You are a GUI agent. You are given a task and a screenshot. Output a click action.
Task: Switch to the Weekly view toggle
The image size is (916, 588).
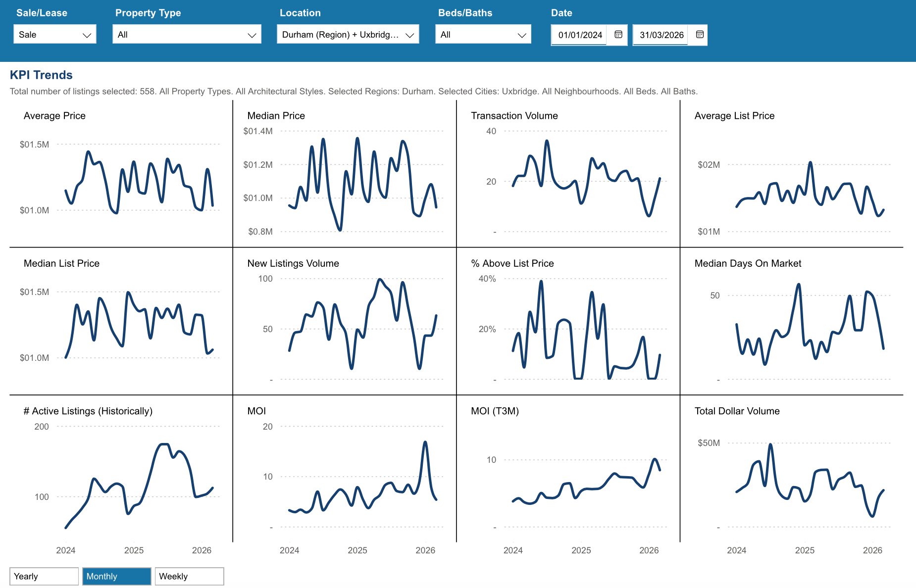(189, 576)
